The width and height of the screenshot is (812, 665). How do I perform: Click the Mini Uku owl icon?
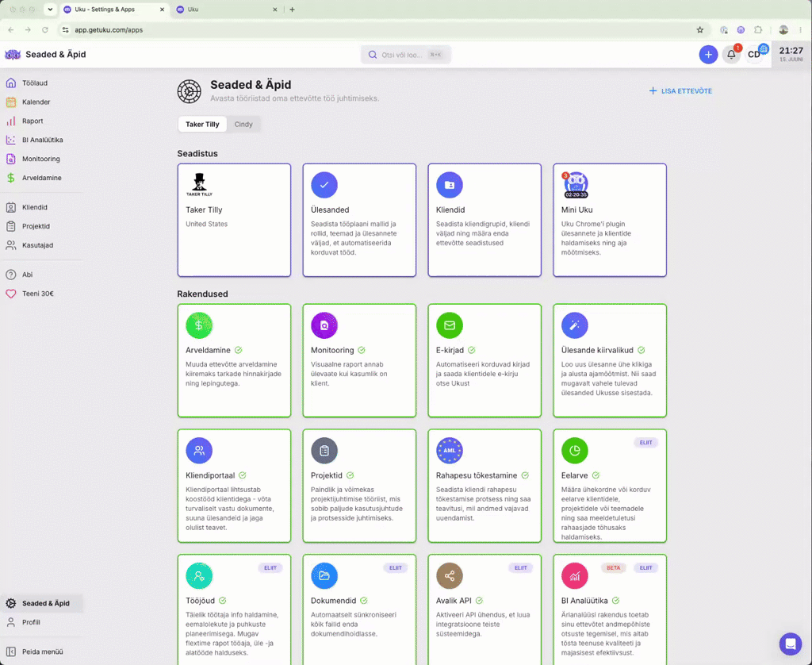click(576, 185)
